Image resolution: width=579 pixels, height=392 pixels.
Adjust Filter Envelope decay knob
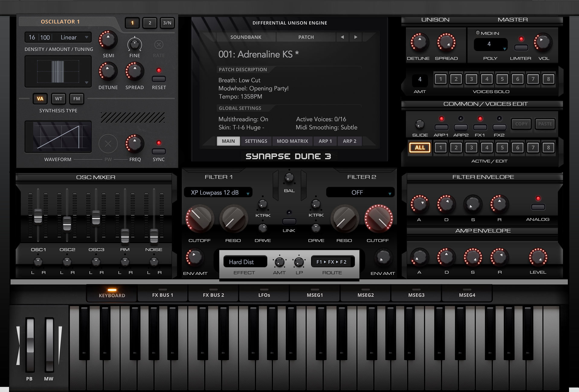pos(446,204)
